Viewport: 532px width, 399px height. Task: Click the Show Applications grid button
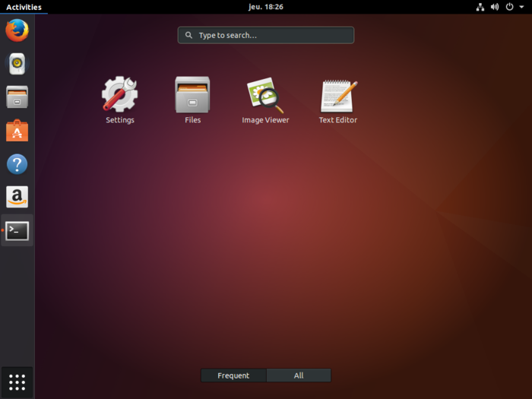click(x=17, y=382)
